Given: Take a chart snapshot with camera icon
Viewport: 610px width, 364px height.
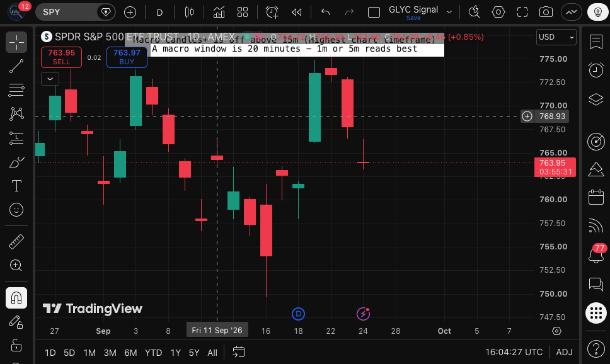Looking at the screenshot, I should click(x=546, y=13).
